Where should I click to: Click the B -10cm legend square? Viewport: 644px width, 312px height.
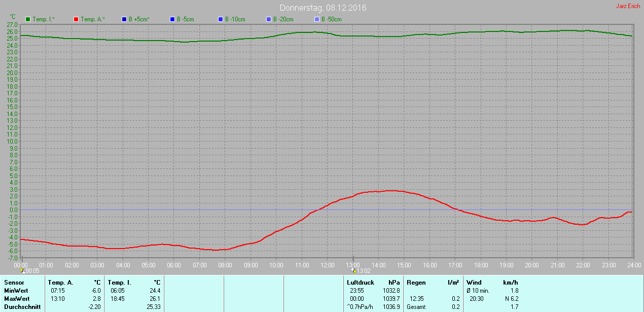pyautogui.click(x=221, y=19)
